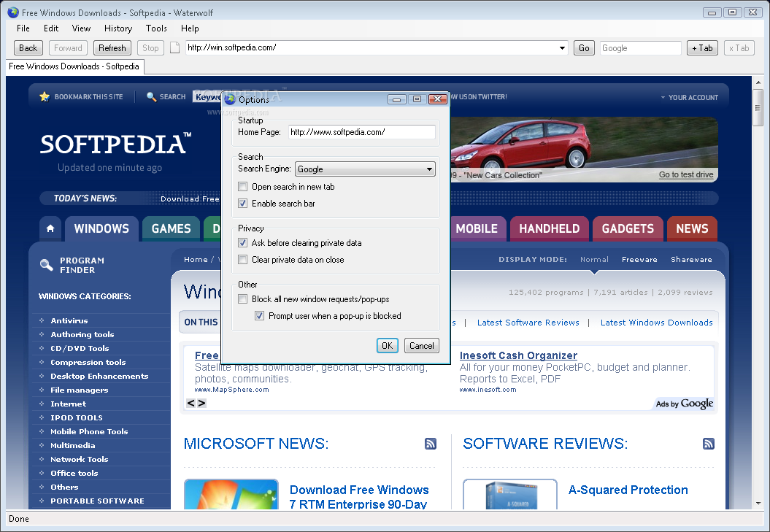
Task: Click the Back toolbar button
Action: (28, 47)
